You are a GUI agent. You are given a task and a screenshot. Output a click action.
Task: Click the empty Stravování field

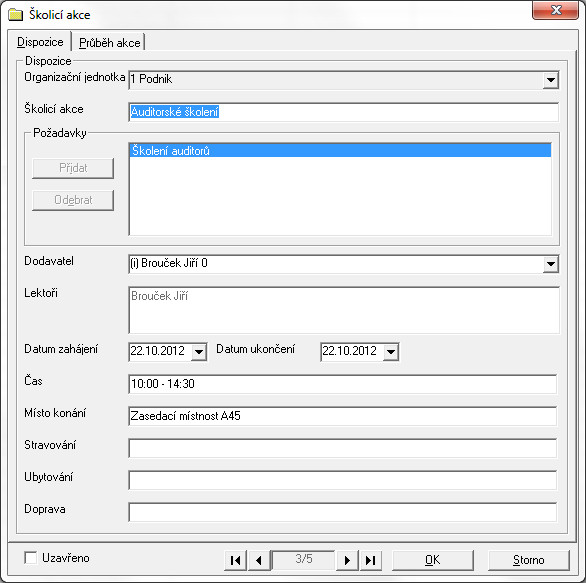[x=342, y=448]
